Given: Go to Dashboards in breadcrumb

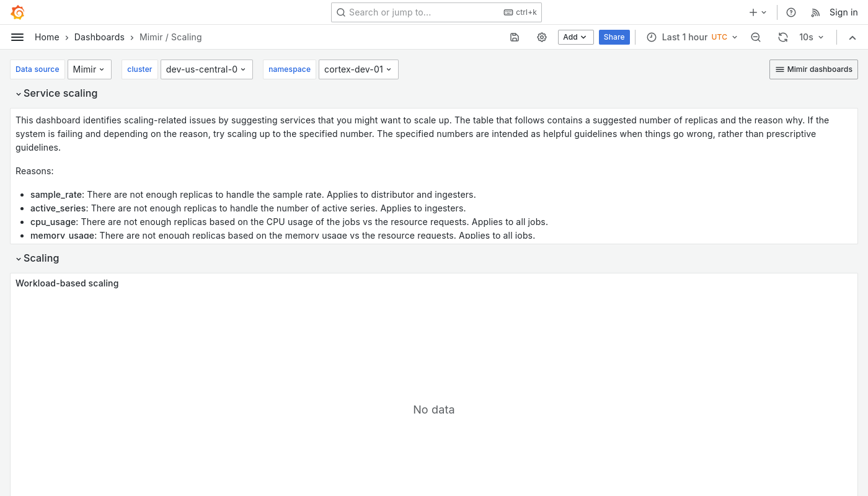Looking at the screenshot, I should click(x=99, y=37).
